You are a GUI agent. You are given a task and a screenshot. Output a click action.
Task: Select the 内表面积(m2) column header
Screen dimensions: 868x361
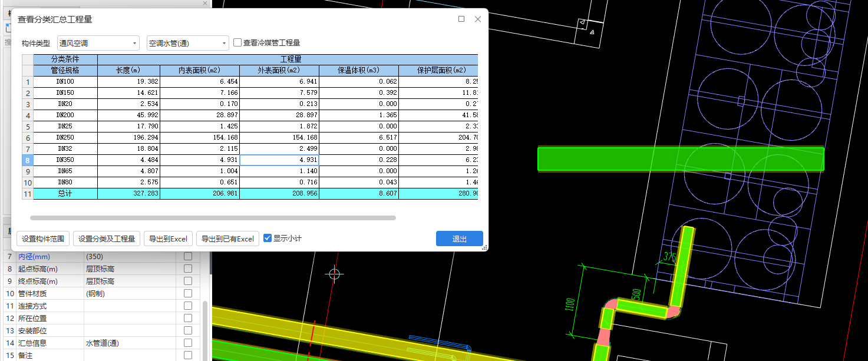[x=200, y=70]
